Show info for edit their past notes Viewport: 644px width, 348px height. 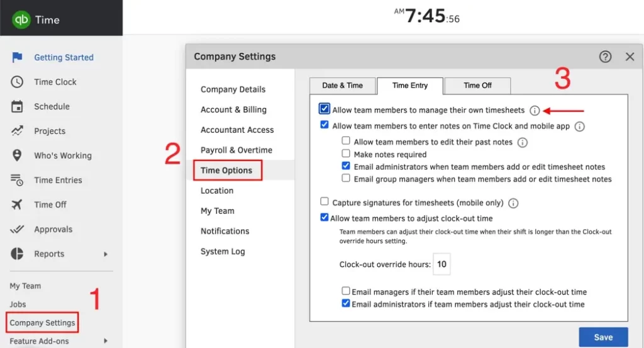pyautogui.click(x=522, y=143)
